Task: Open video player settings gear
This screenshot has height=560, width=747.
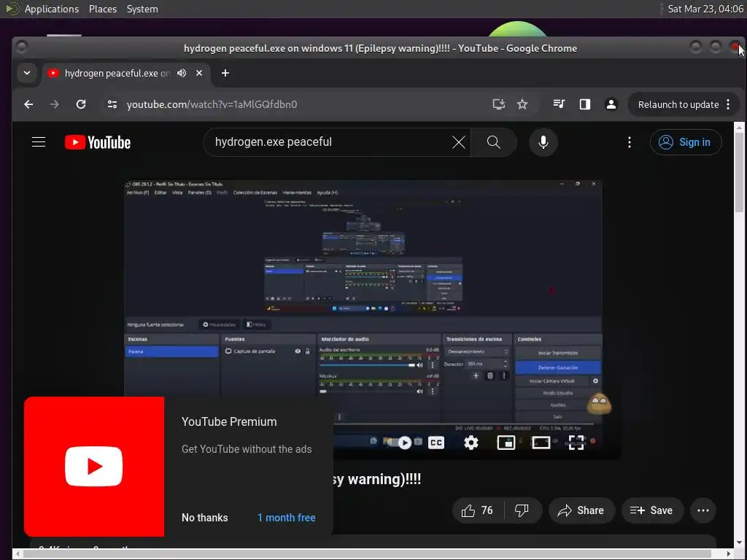Action: coord(471,443)
